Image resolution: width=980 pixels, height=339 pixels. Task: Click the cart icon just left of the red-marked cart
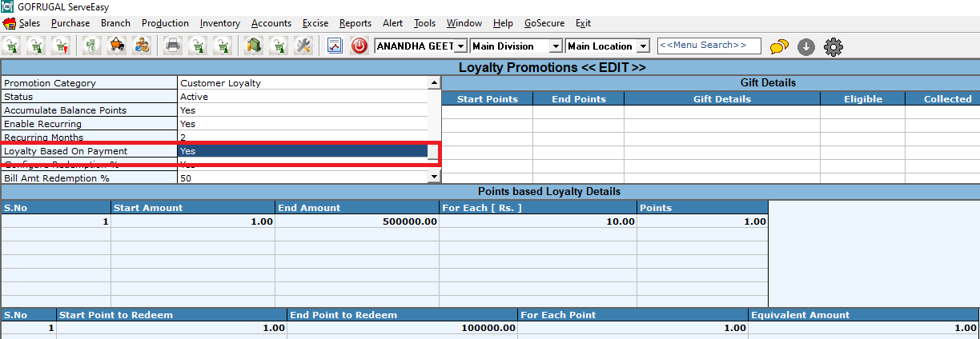pyautogui.click(x=36, y=46)
